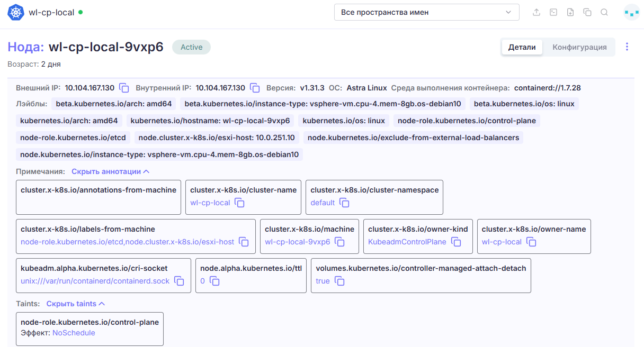
Task: Collapse annotations with Скрыть аннотации
Action: point(111,171)
